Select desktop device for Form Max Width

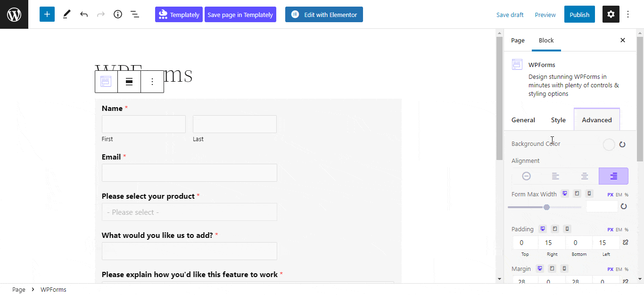tap(565, 194)
